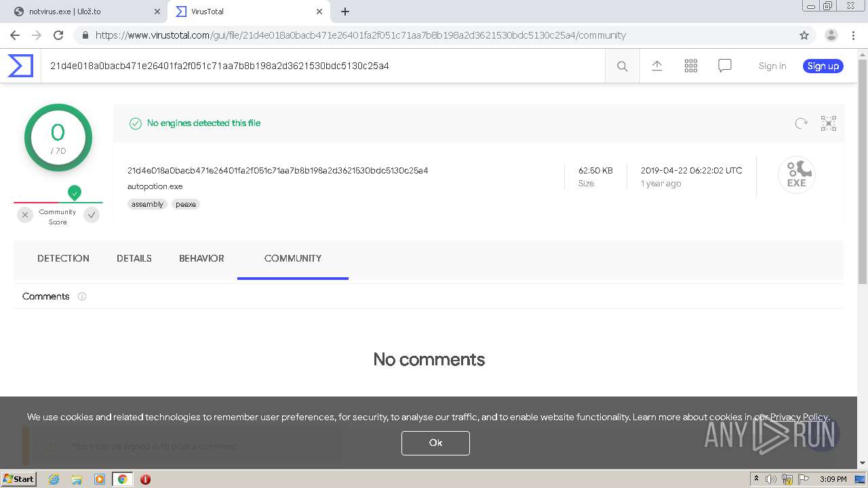Open the Chrome three-dot menu

pyautogui.click(x=853, y=35)
